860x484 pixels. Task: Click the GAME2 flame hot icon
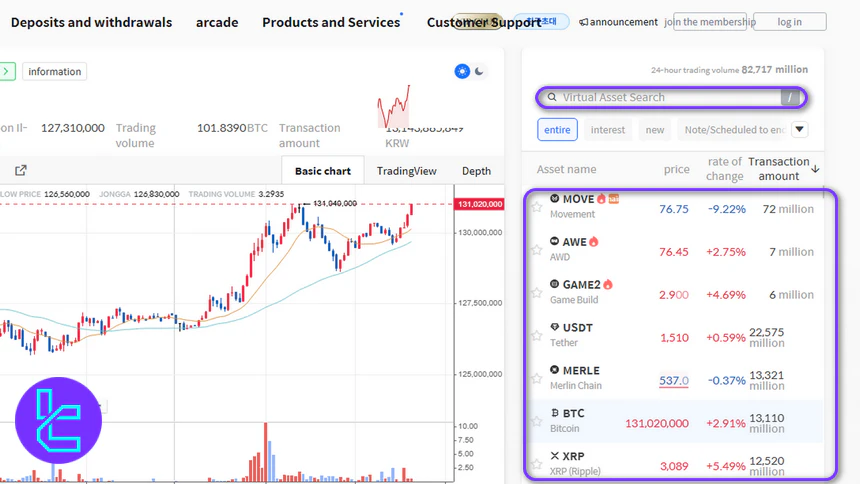click(x=608, y=284)
